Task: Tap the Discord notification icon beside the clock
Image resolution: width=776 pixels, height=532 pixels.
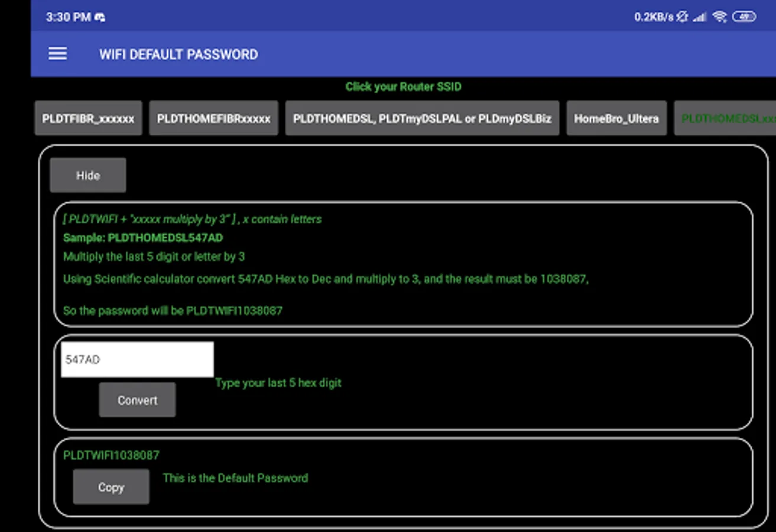Action: tap(100, 17)
